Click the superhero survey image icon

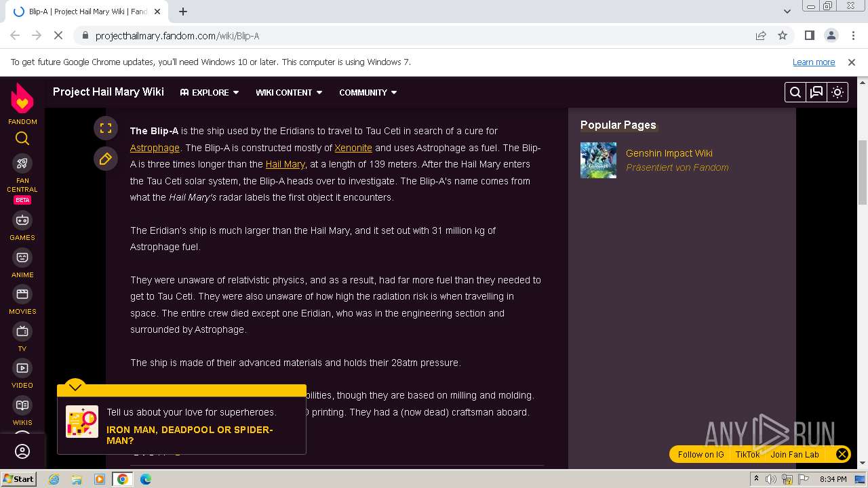(82, 422)
